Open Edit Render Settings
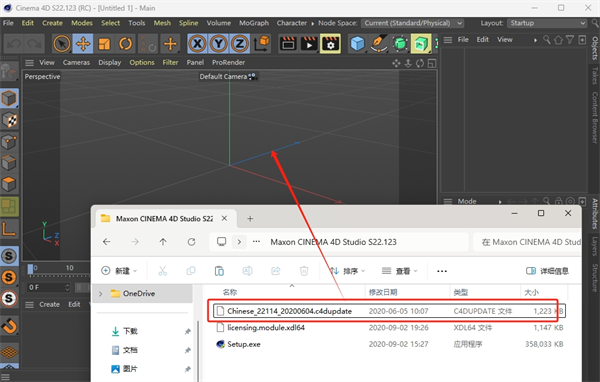Viewport: 600px width, 382px height. (331, 44)
